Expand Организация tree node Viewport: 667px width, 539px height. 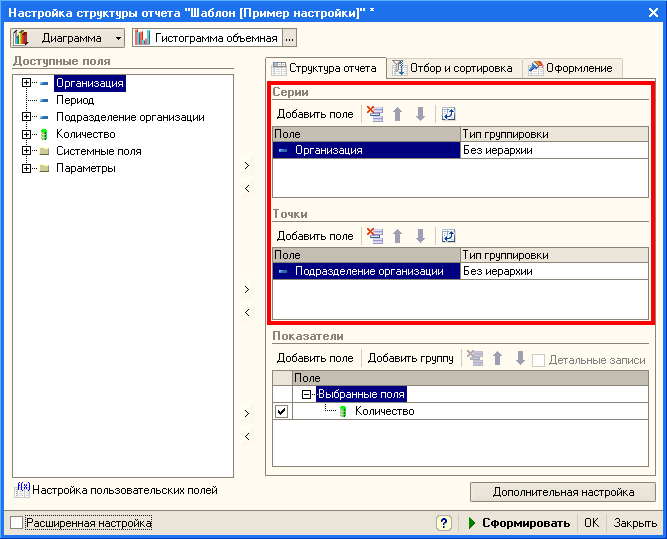coord(27,83)
